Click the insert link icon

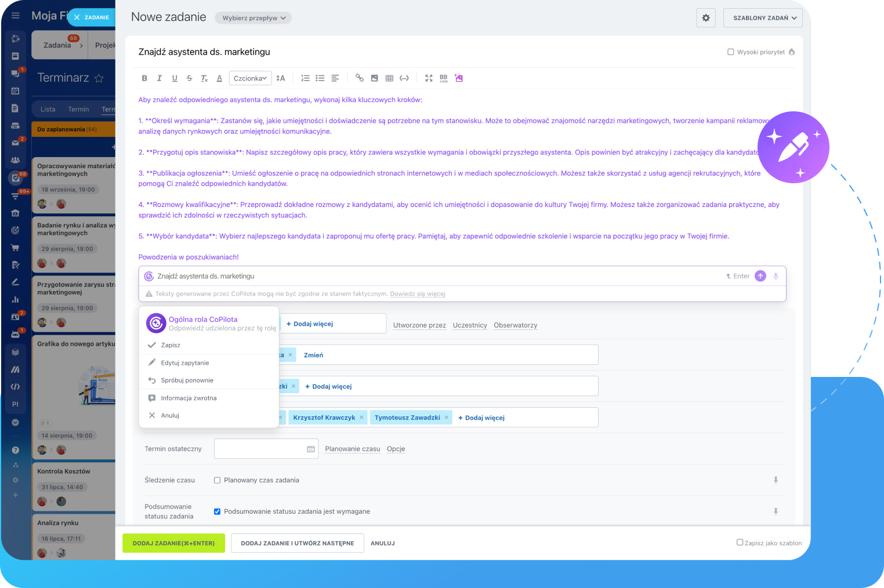click(x=360, y=78)
